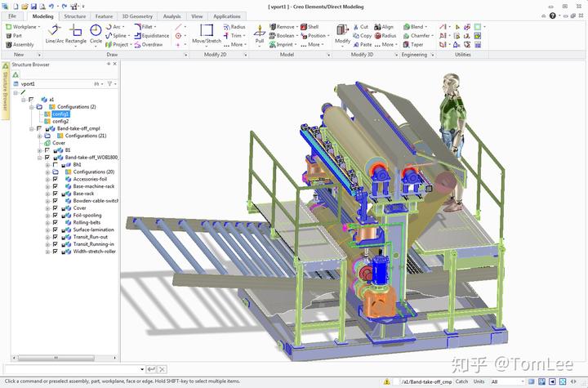
Task: Use the Pull tool in Model group
Action: [260, 36]
